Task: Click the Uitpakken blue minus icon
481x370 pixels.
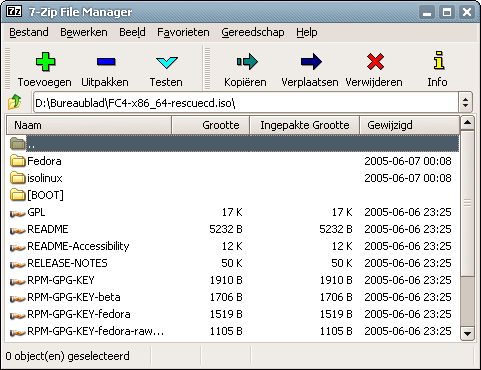Action: pos(106,62)
